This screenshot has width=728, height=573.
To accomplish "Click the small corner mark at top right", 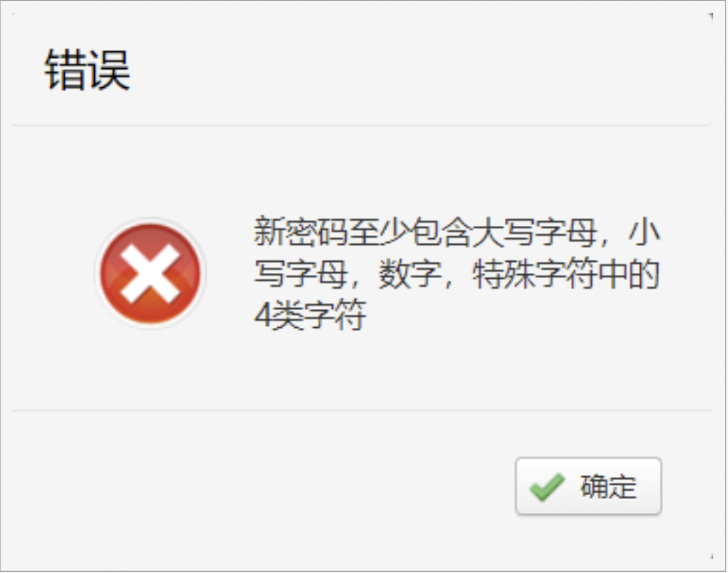I will pos(711,16).
